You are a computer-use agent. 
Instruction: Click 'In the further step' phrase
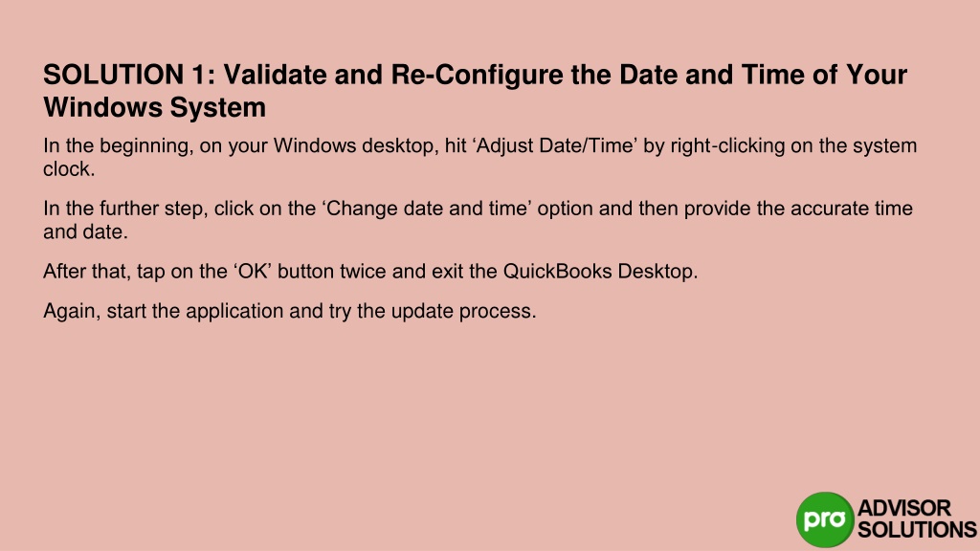[125, 208]
